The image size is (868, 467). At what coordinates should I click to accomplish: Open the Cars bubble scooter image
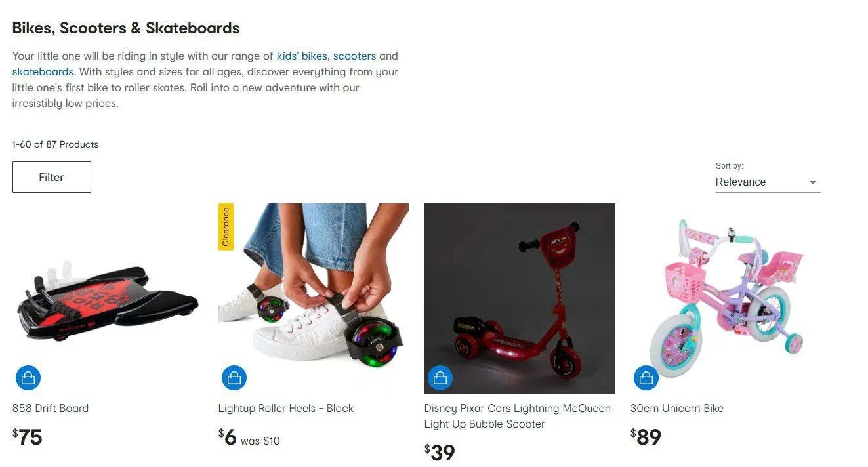(520, 298)
